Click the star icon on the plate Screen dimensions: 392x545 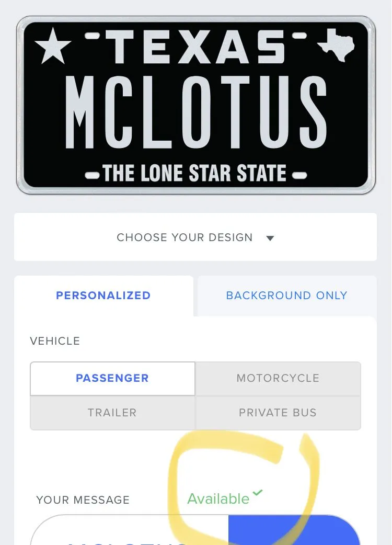[x=52, y=48]
